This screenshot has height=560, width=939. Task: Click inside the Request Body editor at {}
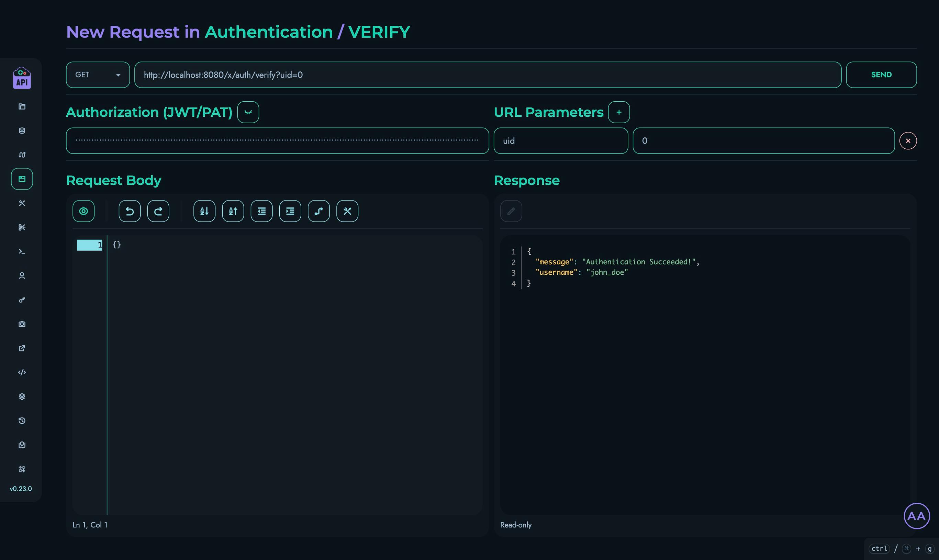(x=117, y=244)
